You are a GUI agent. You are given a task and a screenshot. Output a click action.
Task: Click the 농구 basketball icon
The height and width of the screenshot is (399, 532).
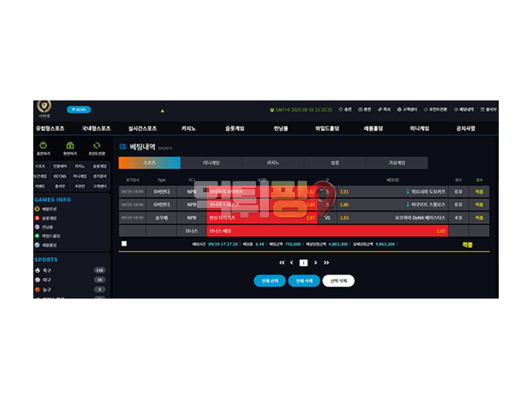point(38,289)
